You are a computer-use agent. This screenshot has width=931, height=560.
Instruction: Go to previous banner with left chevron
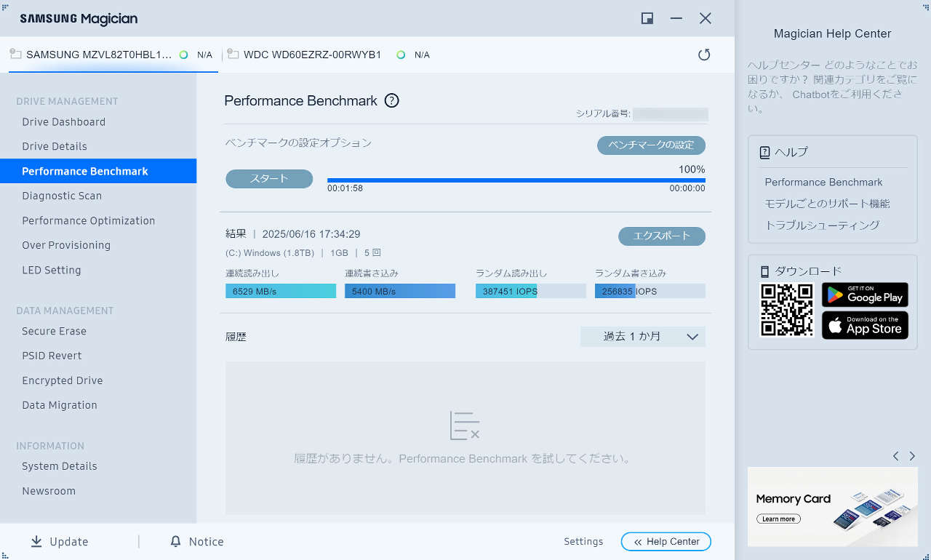coord(895,456)
